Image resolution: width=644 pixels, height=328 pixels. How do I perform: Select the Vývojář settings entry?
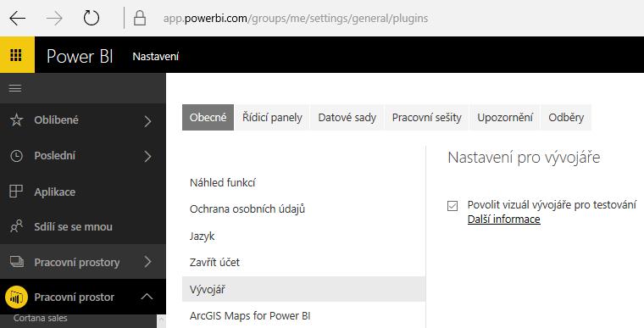pos(303,289)
